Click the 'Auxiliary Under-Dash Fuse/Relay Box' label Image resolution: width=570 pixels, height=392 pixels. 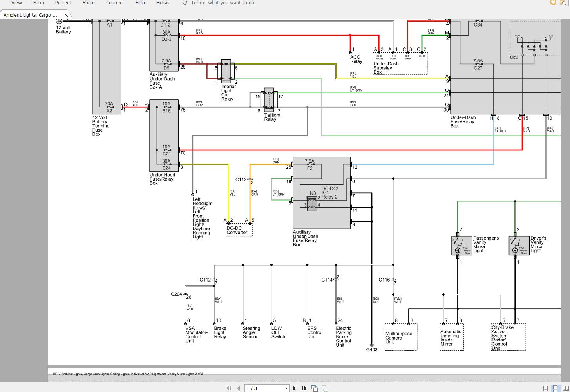tap(306, 238)
